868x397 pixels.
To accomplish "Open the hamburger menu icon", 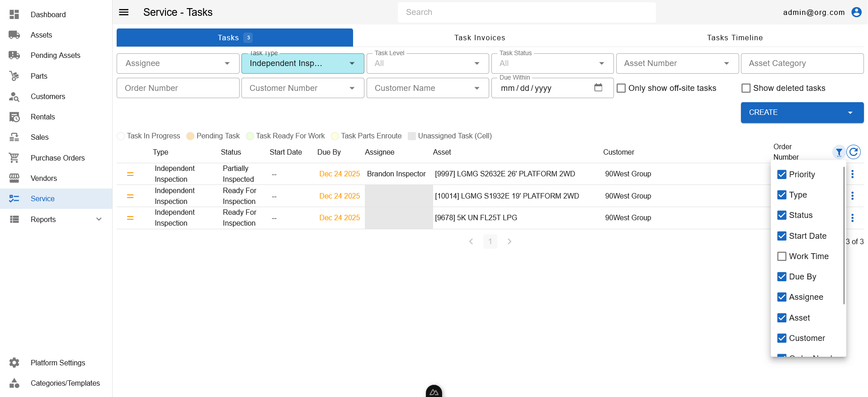I will click(124, 12).
